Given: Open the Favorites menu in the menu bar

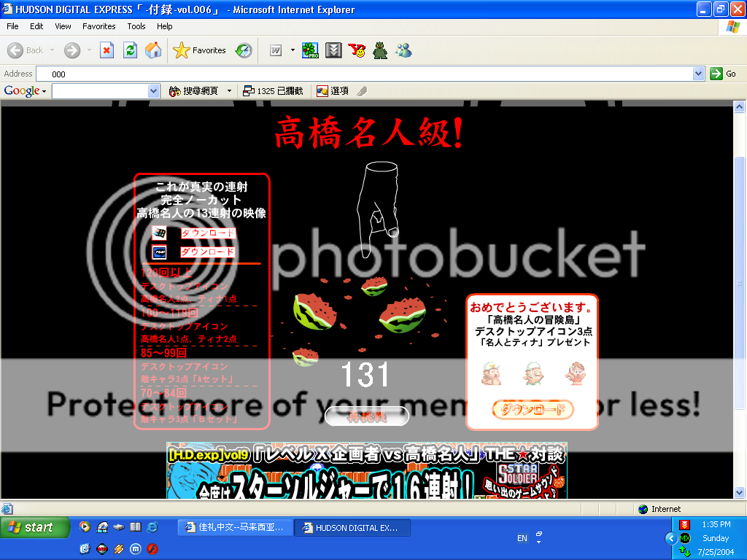Looking at the screenshot, I should pos(98,26).
